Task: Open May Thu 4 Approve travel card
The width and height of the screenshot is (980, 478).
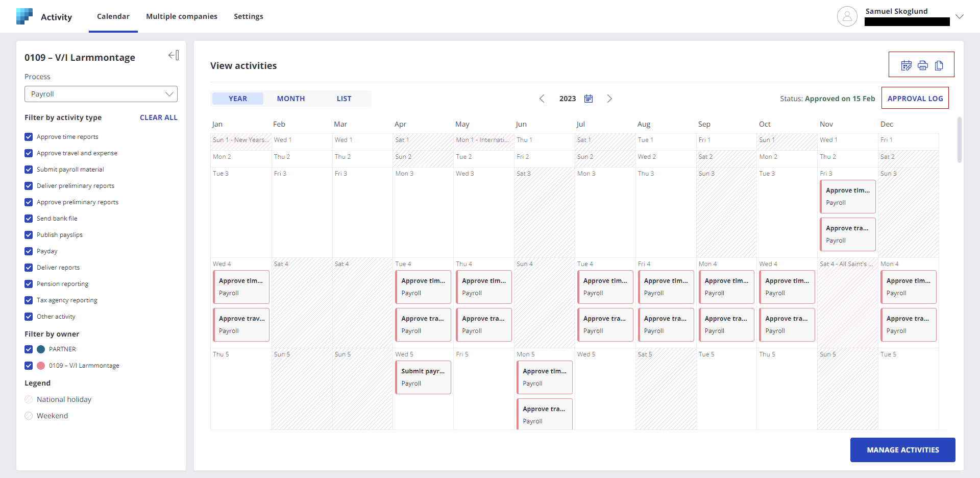Action: 484,325
